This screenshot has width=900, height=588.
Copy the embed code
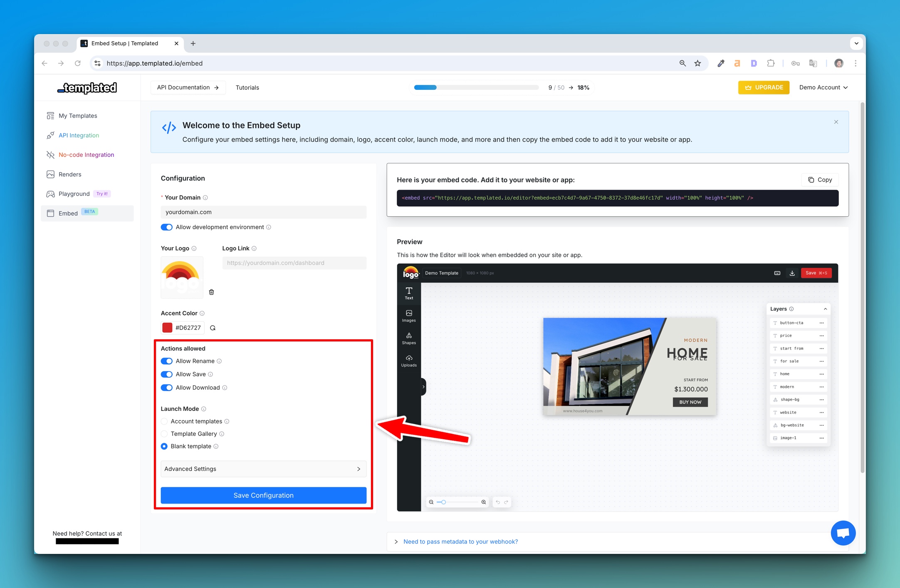[820, 180]
